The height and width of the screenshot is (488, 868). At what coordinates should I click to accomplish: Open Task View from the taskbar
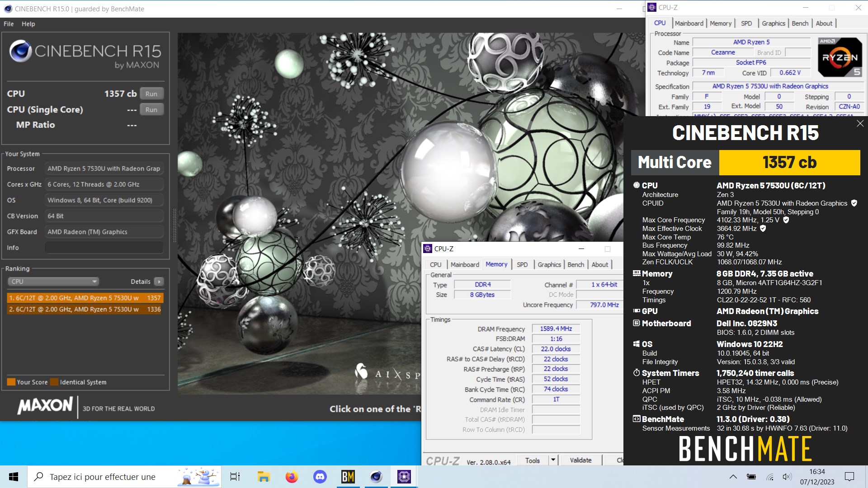pos(235,477)
